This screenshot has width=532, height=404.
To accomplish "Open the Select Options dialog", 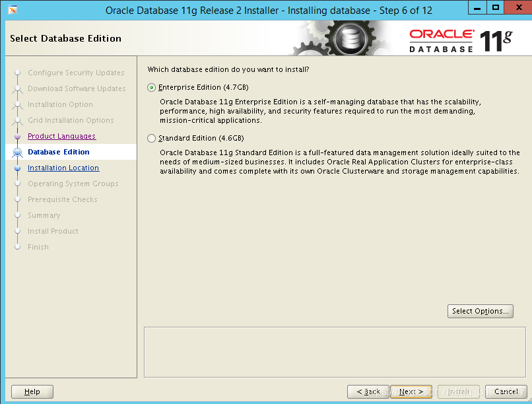I will point(480,311).
